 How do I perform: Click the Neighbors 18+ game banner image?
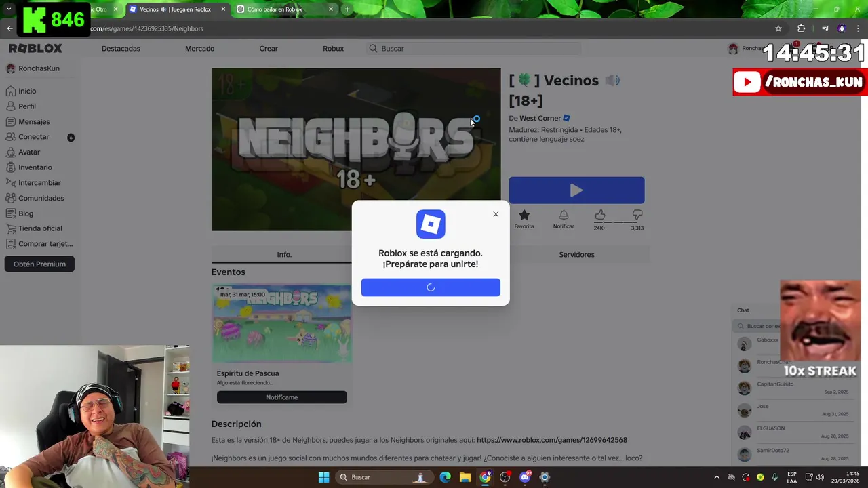[356, 149]
